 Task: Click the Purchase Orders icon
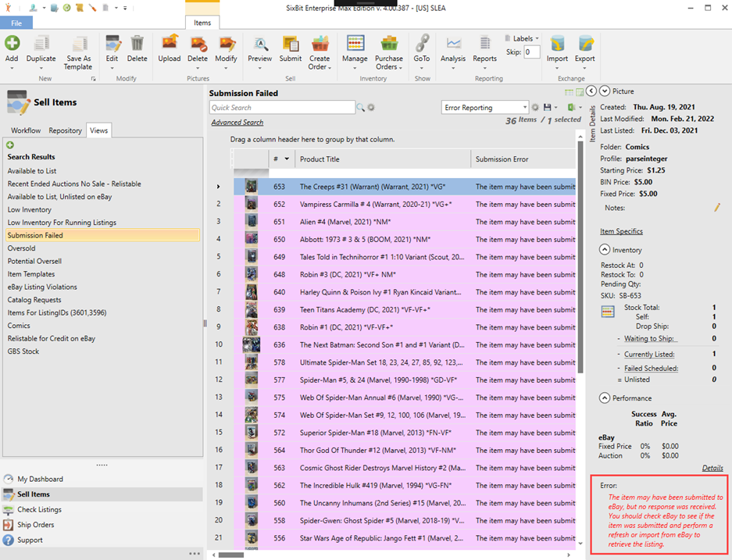[x=388, y=44]
